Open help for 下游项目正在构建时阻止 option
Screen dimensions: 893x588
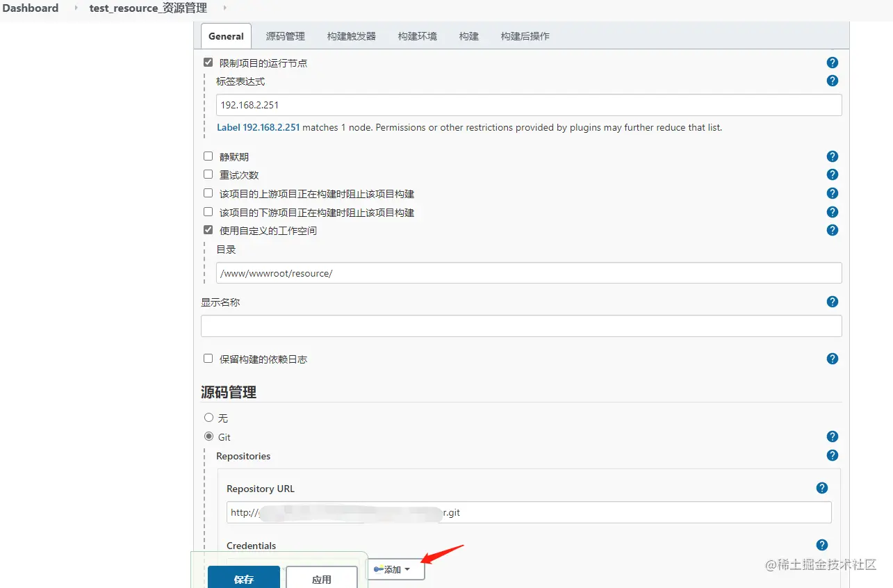coord(832,212)
